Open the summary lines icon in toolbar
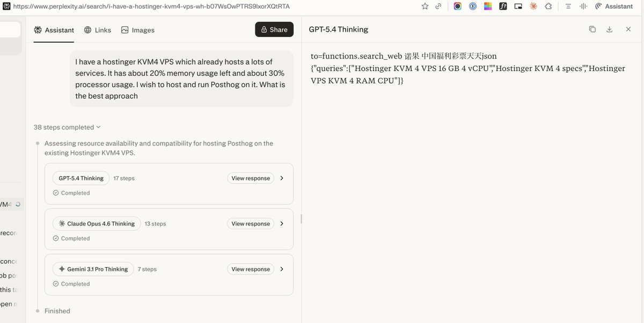The image size is (644, 323). (568, 6)
